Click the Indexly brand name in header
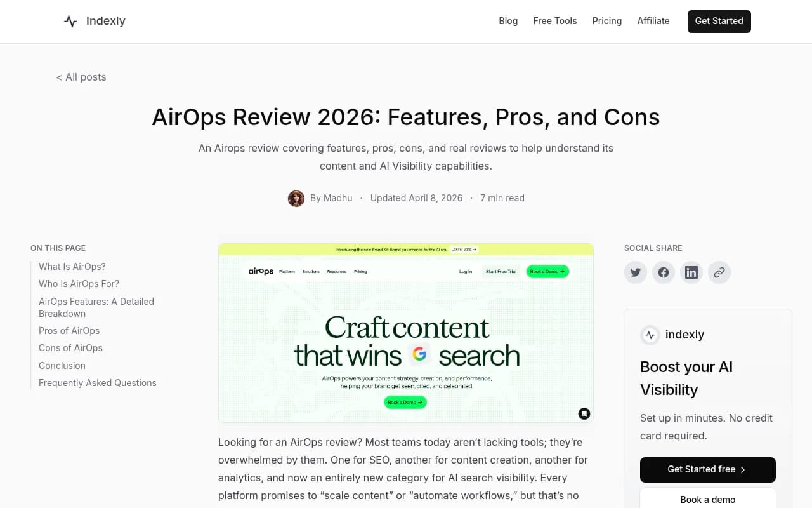This screenshot has height=508, width=812. pyautogui.click(x=106, y=21)
